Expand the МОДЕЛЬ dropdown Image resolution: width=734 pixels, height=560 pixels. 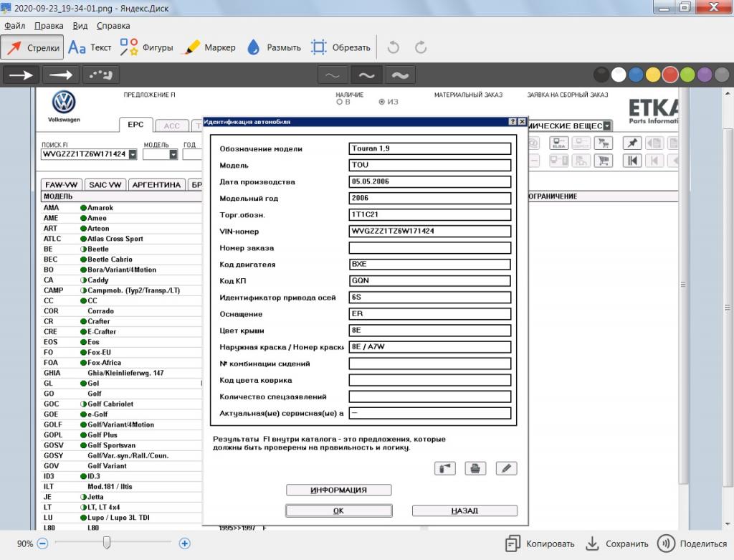(x=173, y=154)
